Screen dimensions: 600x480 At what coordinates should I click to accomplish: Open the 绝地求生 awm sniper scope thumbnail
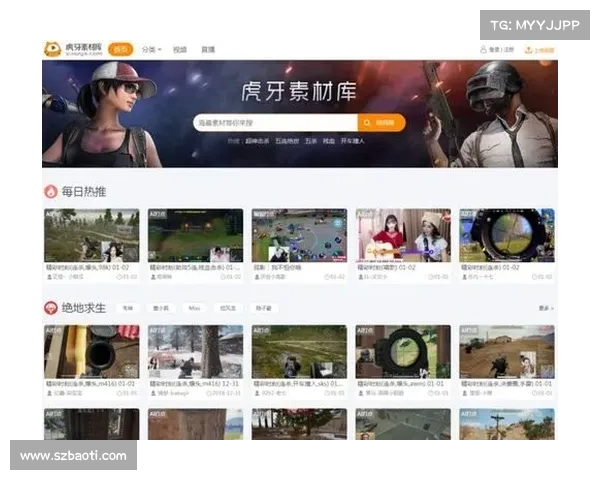pyautogui.click(x=403, y=352)
